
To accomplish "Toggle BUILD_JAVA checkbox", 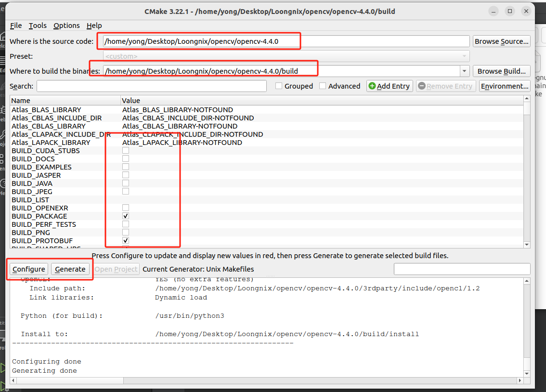I will (126, 183).
